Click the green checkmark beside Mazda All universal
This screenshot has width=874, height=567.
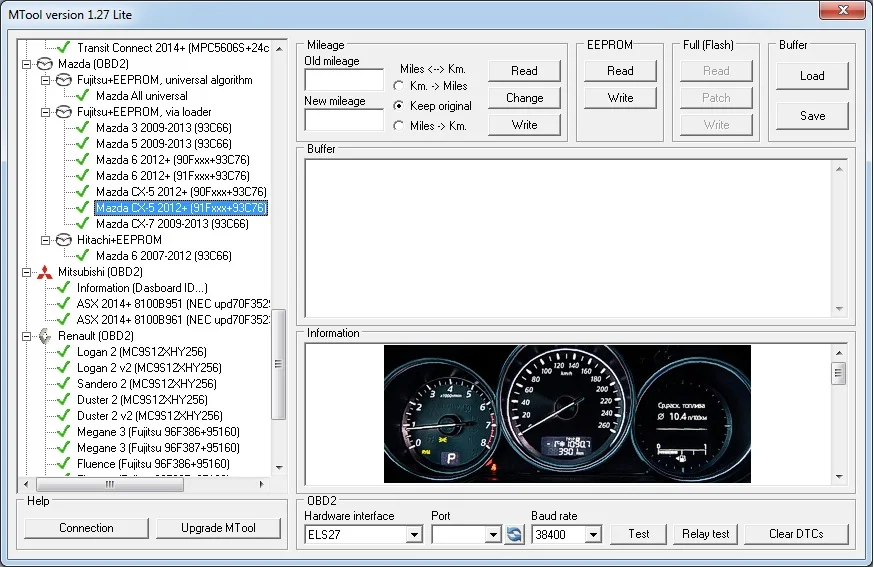tap(83, 96)
